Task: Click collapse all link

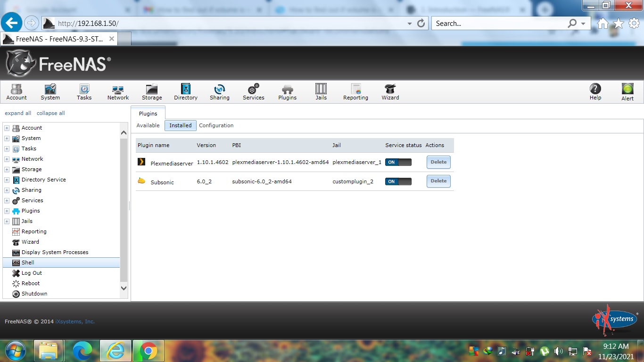Action: [x=51, y=113]
